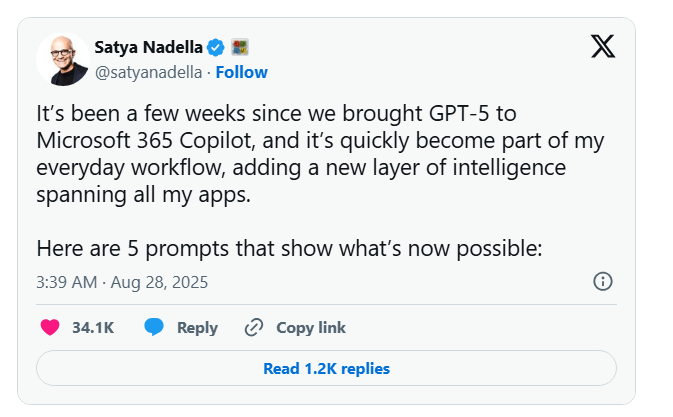Click the 34.1K likes count
673x417 pixels.
tap(92, 327)
